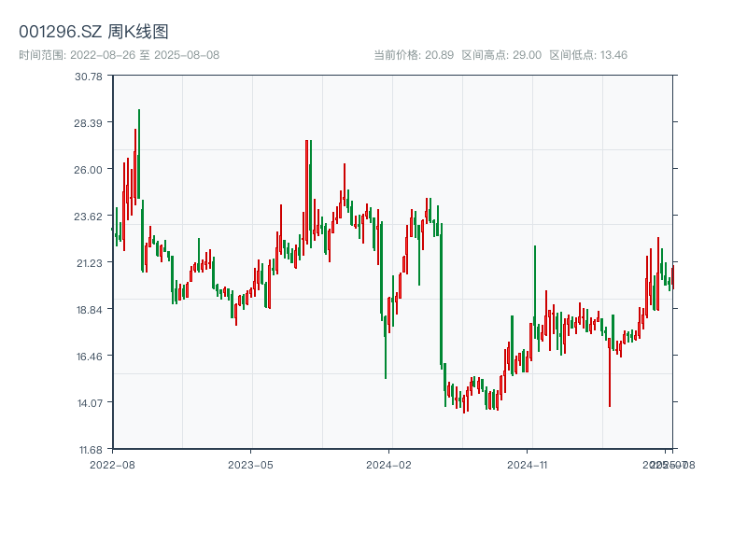Pick the 2024-11 x-axis date label
747x560 pixels.
(529, 464)
